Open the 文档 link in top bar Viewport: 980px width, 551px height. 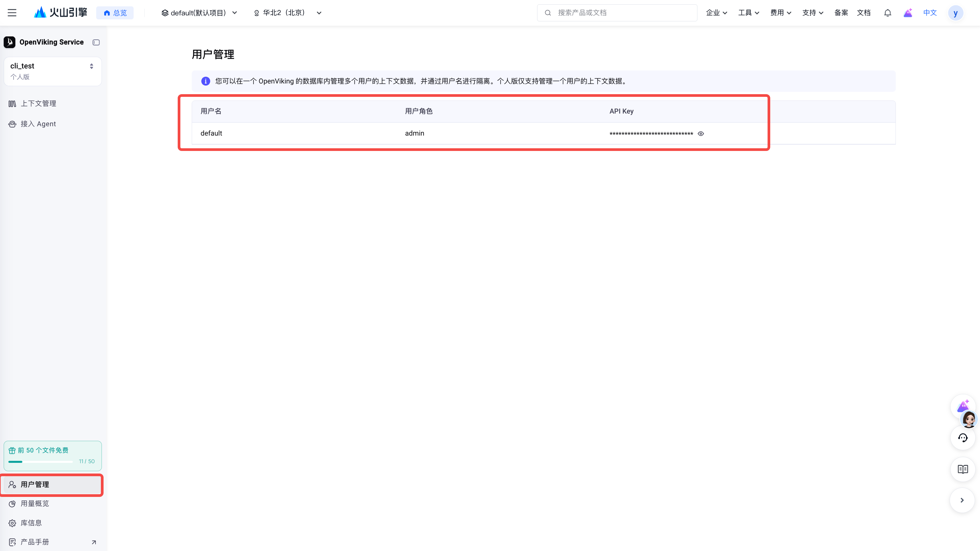[x=863, y=13]
